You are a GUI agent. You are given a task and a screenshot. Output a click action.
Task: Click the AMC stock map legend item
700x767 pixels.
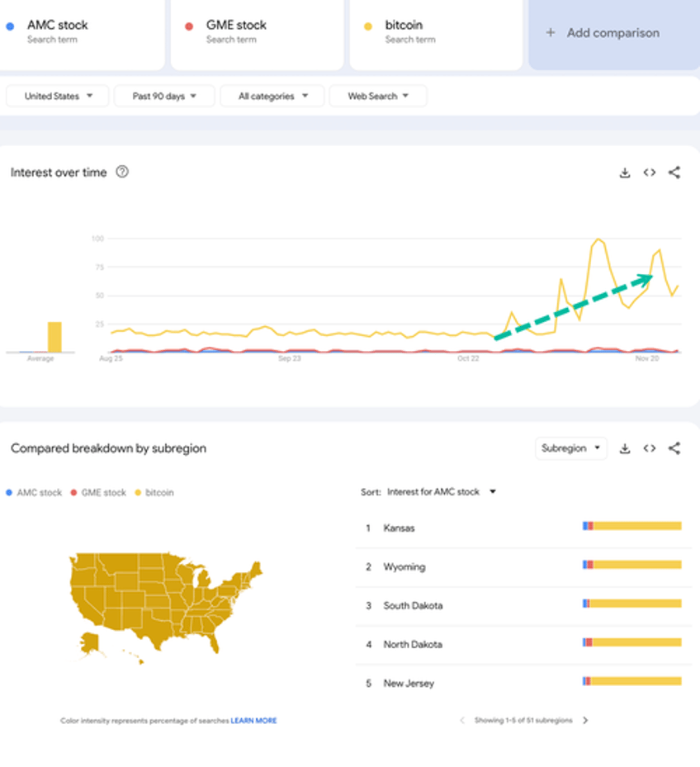34,493
